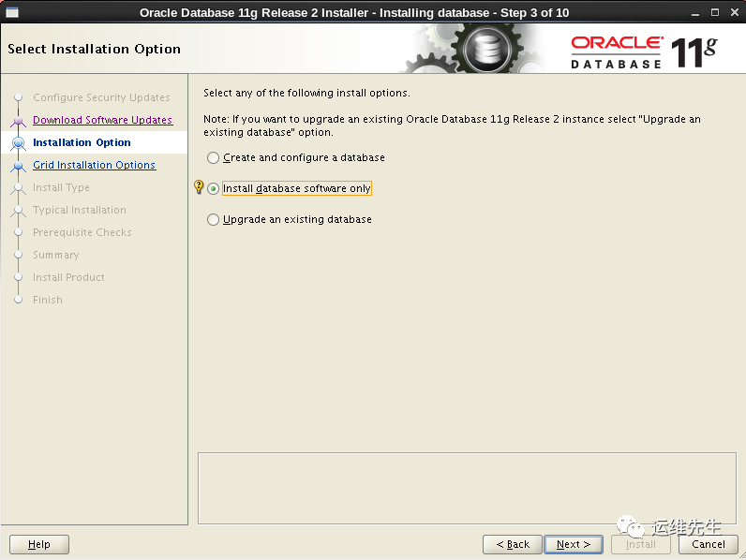Click the Download Software Updates step bullet icon
Viewport: 746px width, 560px height.
point(19,120)
